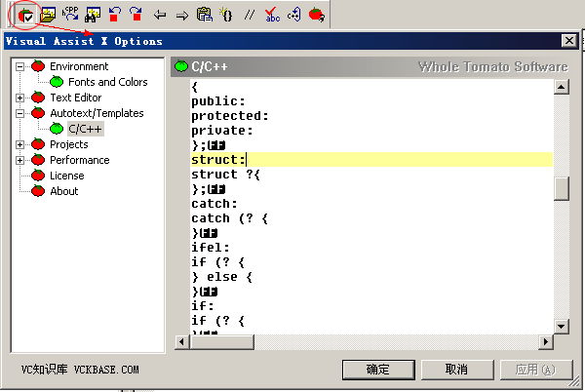Click the 'catch (? {' template line

tap(229, 218)
